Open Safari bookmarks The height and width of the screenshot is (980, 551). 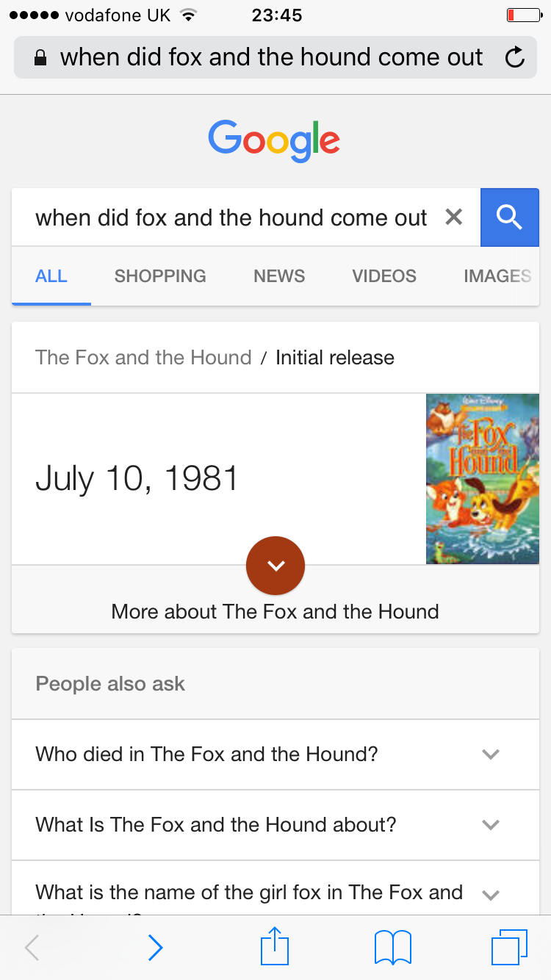tap(393, 948)
